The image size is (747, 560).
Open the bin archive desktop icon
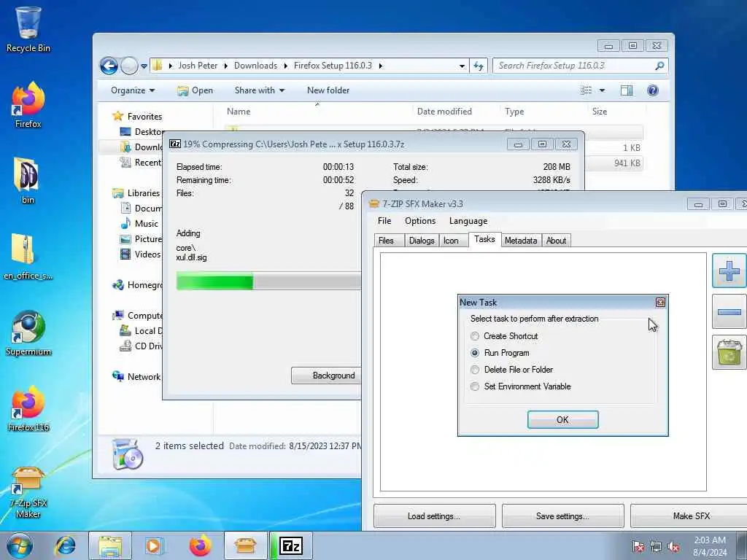point(28,181)
